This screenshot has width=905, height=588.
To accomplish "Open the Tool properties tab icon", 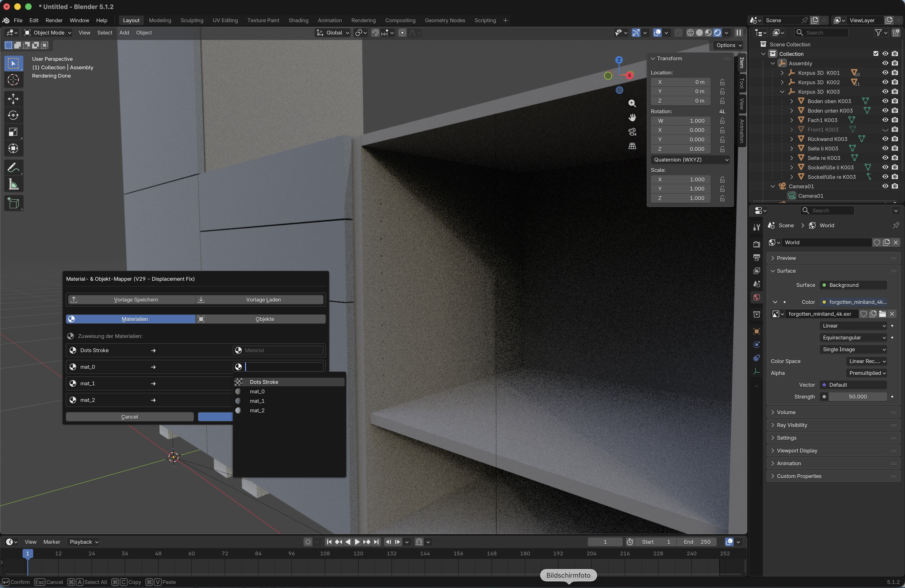I will [757, 227].
